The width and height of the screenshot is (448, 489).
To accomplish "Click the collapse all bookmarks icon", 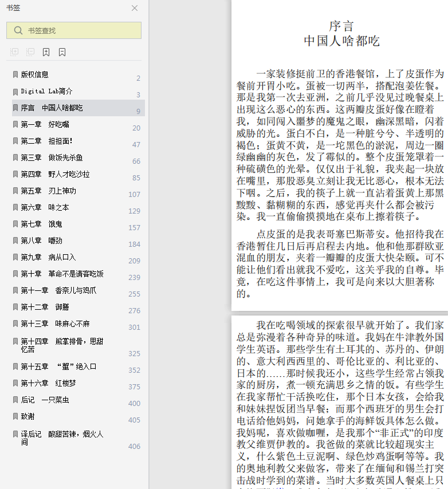I will [30, 52].
